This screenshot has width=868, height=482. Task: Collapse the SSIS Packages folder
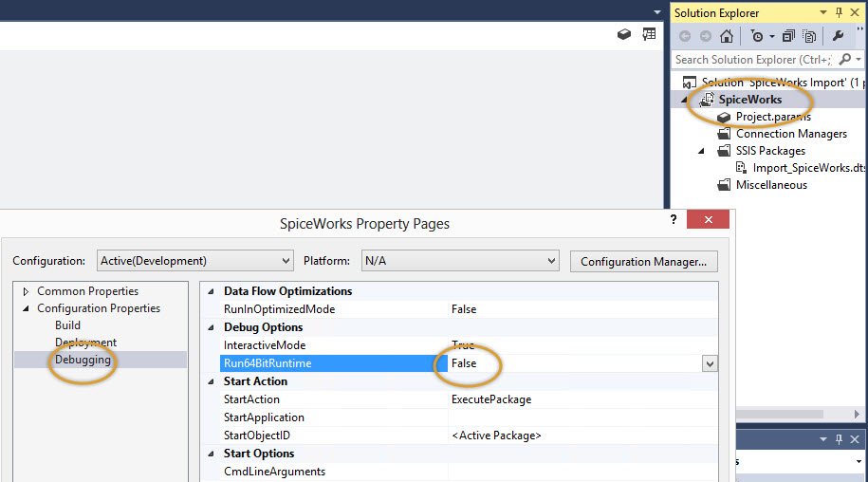[x=701, y=151]
